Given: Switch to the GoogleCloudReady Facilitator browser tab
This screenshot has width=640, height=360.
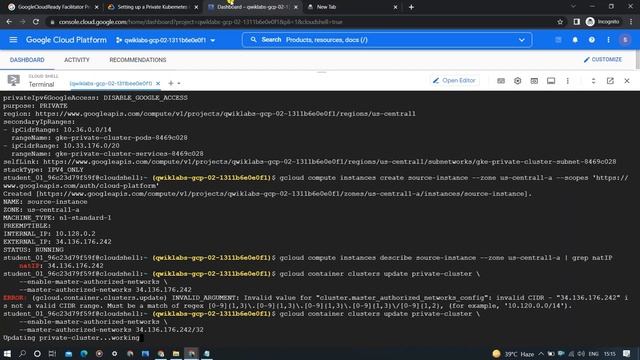Looking at the screenshot, I should pyautogui.click(x=53, y=7).
